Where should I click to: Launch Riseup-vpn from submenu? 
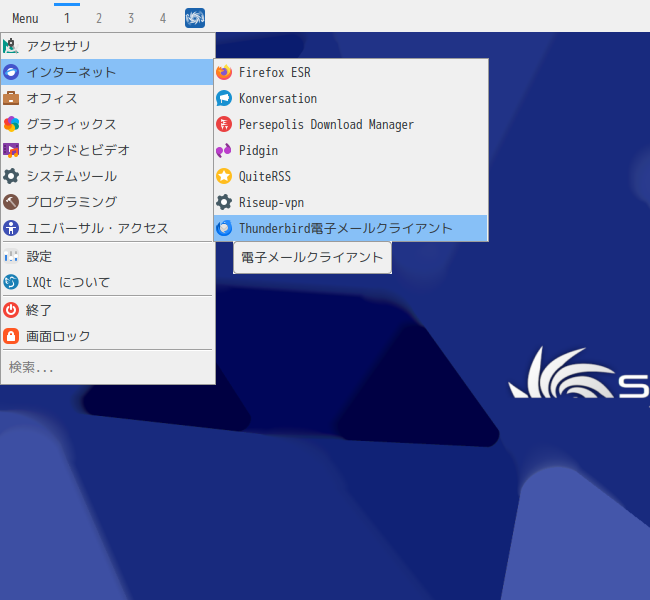click(351, 202)
